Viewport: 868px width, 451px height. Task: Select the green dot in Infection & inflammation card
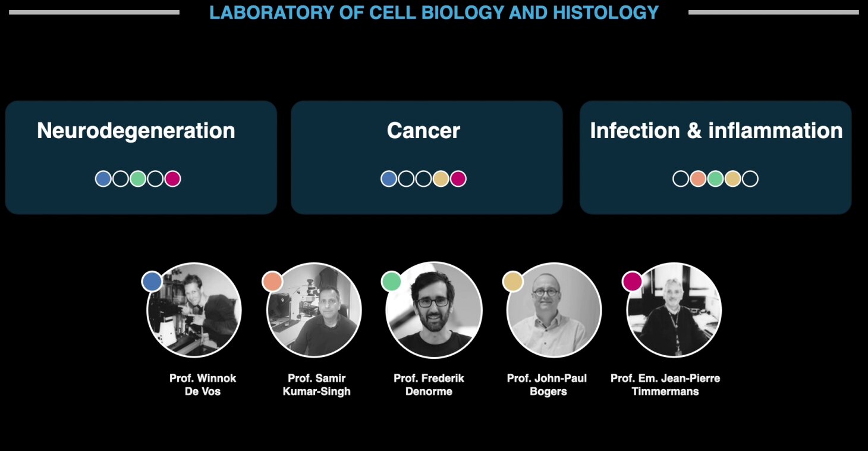pos(715,178)
